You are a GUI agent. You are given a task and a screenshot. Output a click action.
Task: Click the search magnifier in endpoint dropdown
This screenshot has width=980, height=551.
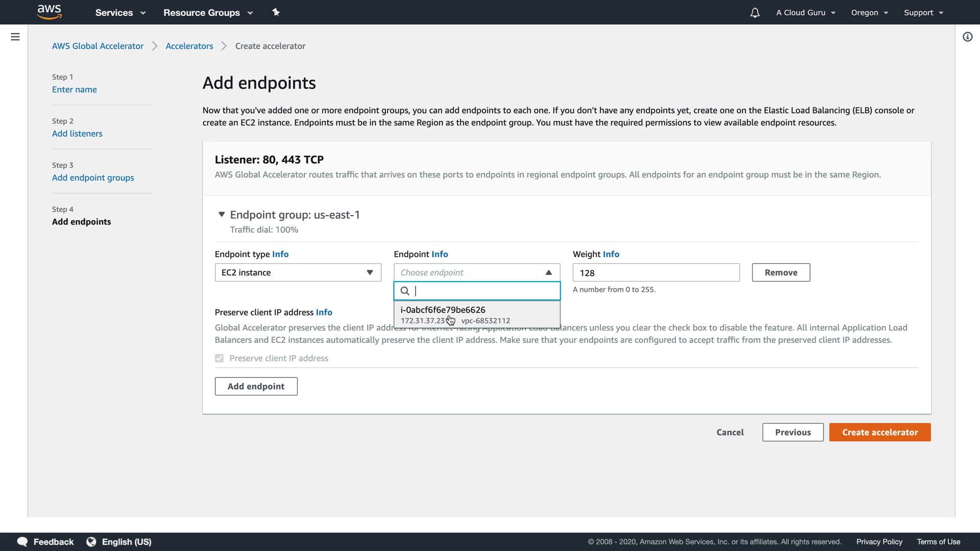click(x=405, y=291)
